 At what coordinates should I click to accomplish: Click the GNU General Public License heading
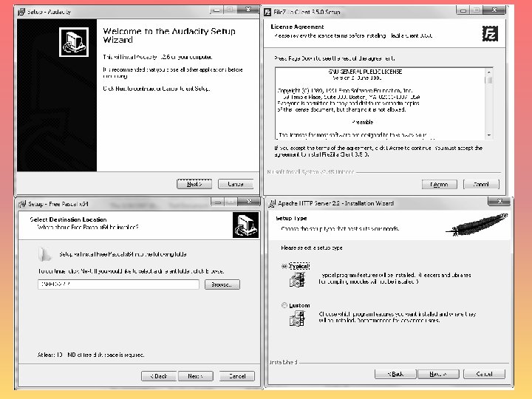365,72
